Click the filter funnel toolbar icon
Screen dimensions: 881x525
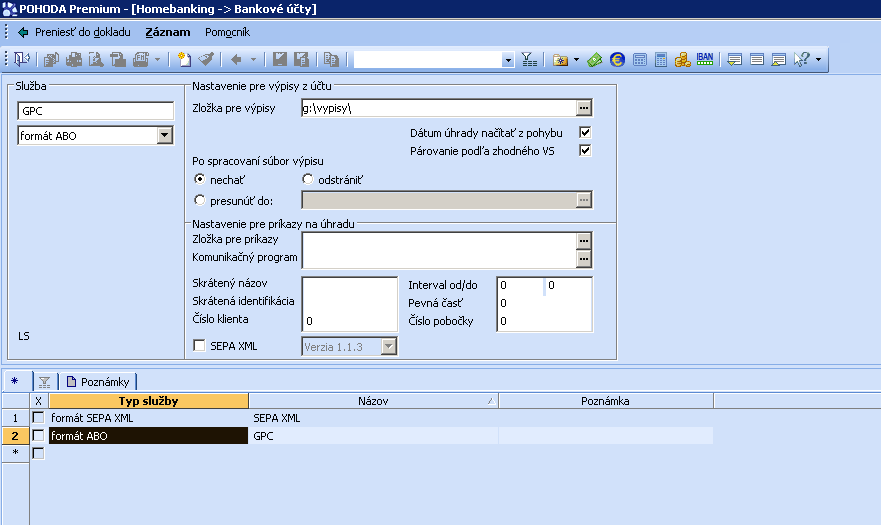529,60
